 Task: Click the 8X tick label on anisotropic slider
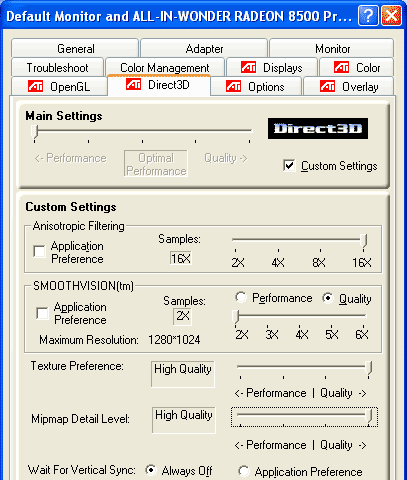pyautogui.click(x=319, y=263)
